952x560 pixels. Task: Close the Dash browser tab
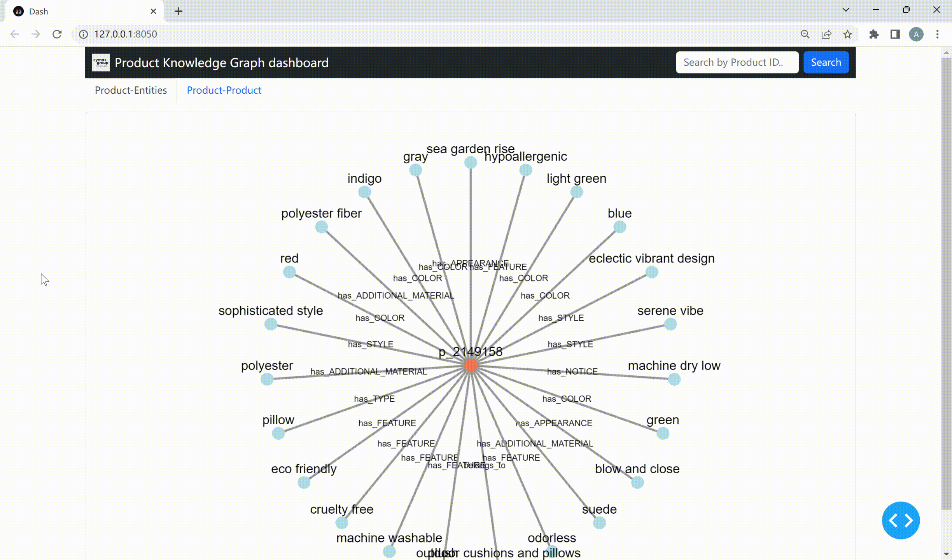point(153,11)
